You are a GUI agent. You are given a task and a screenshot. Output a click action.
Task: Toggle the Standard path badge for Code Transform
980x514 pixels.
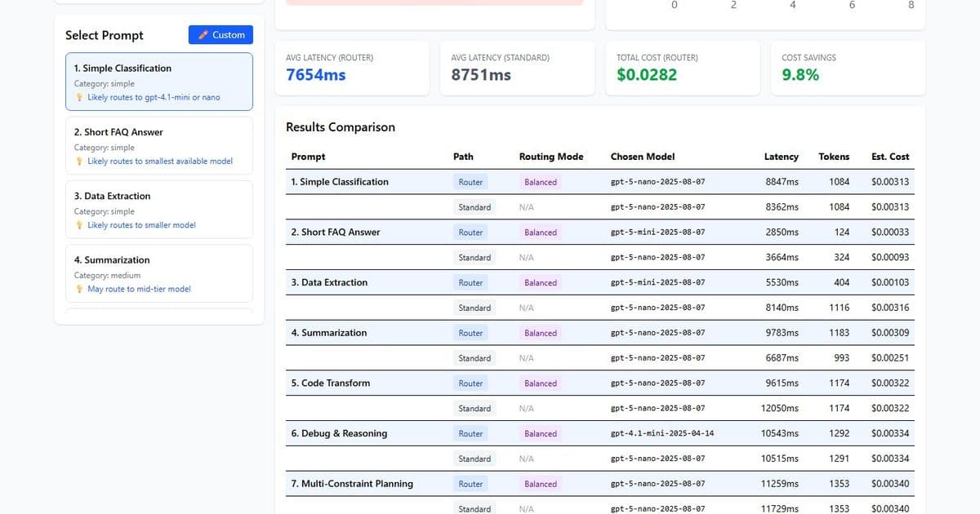(474, 408)
